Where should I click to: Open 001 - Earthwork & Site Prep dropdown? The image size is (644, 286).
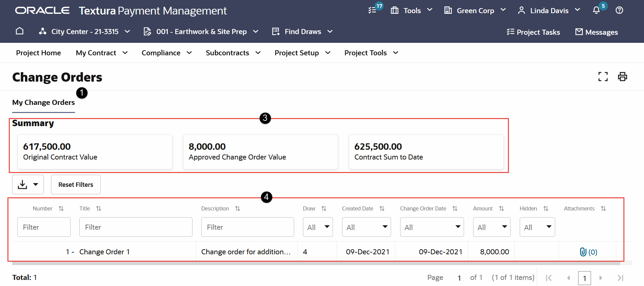pos(201,31)
